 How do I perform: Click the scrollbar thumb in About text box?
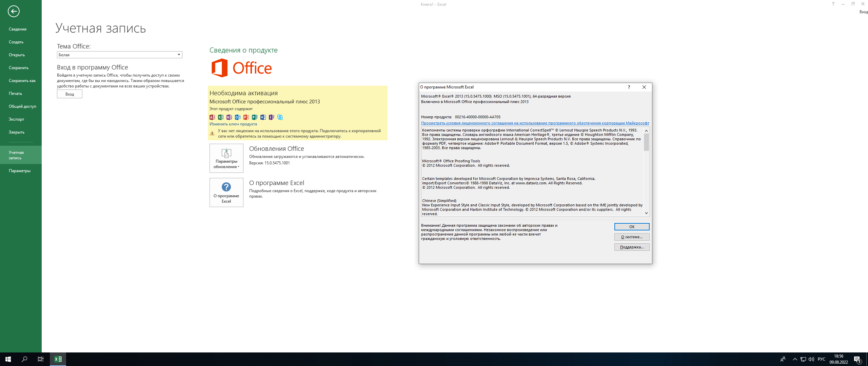[646, 142]
